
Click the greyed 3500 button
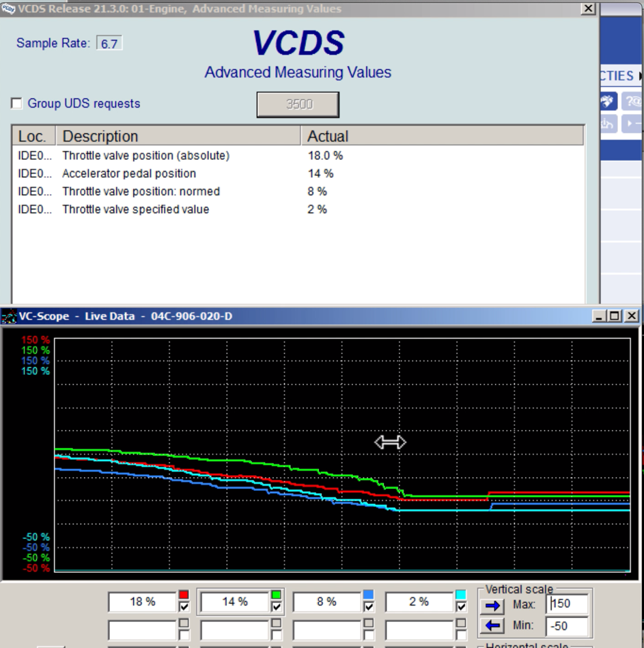click(298, 104)
